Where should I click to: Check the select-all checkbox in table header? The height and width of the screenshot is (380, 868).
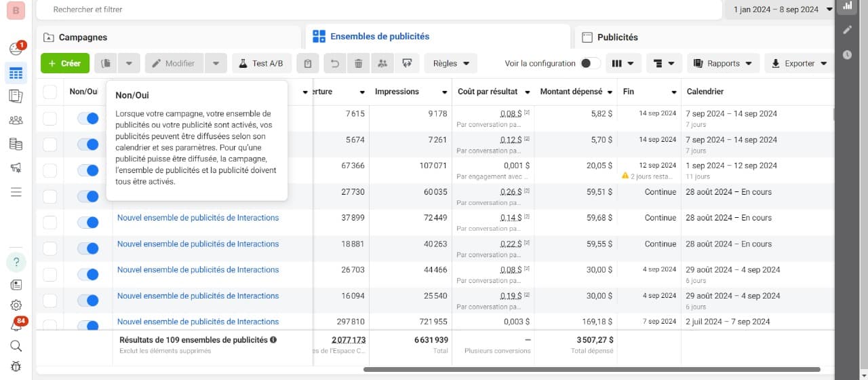(x=50, y=92)
